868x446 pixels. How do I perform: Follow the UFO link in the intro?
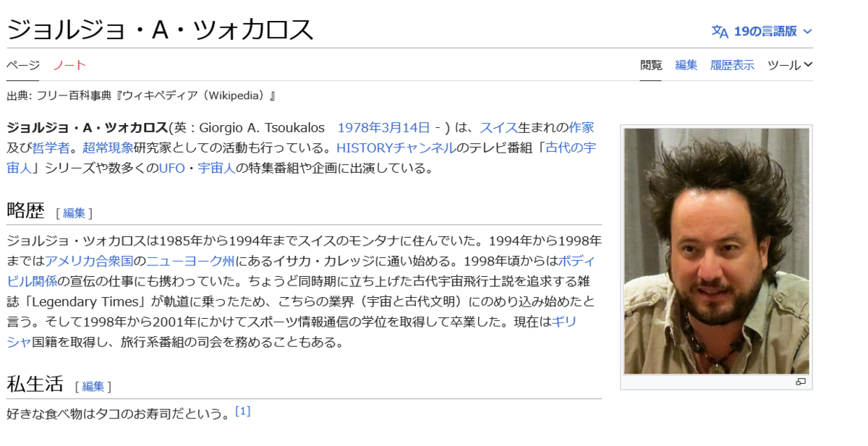coord(172,168)
